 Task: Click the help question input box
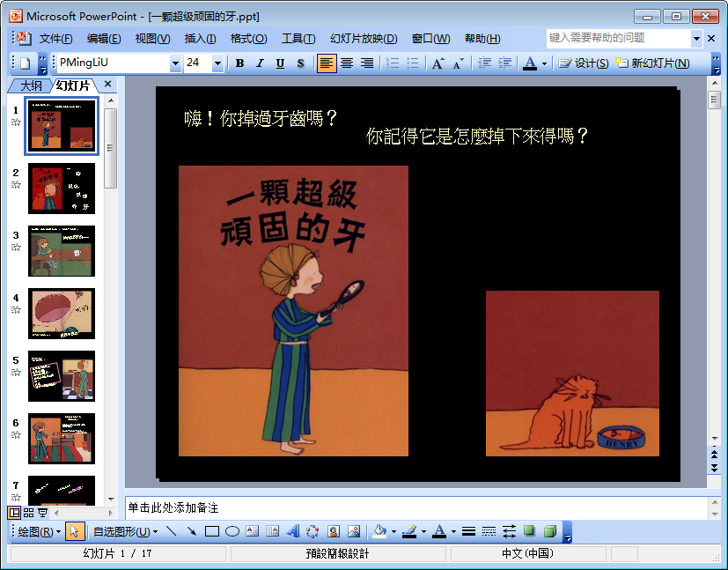coord(619,38)
